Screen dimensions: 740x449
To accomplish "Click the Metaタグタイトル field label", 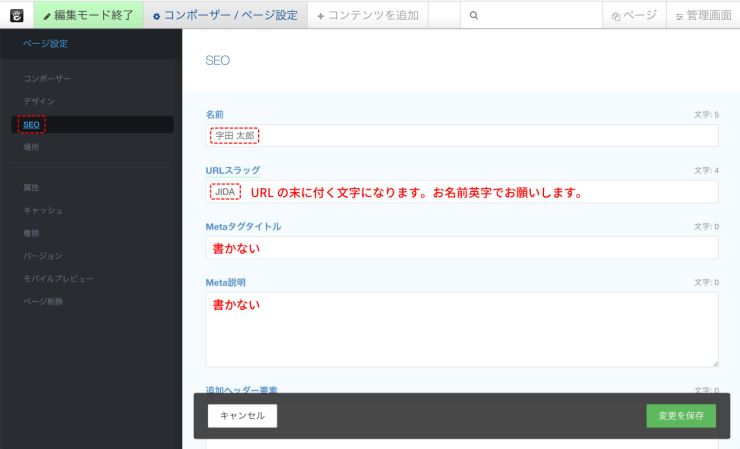I will point(244,226).
